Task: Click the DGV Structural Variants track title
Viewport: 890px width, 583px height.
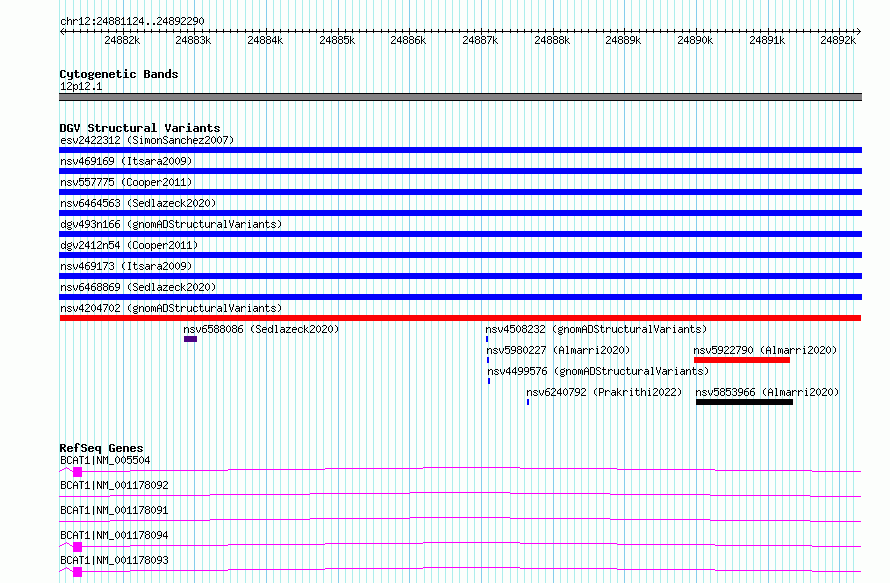Action: (140, 128)
